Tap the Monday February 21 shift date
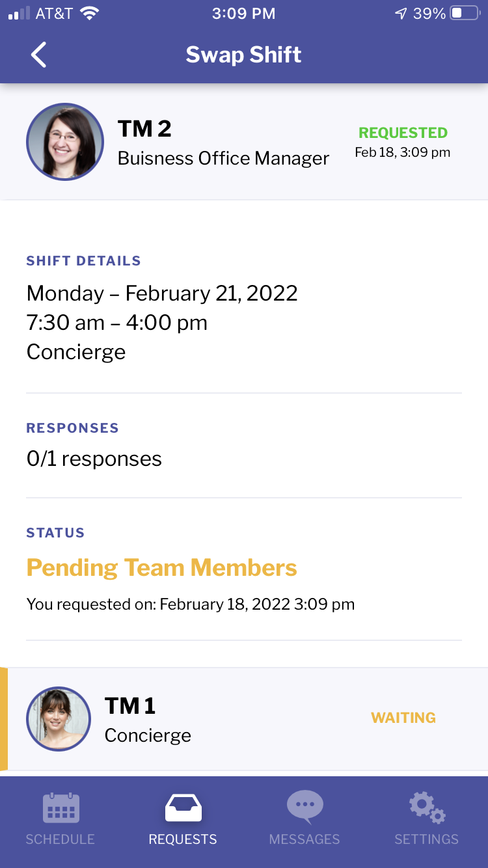This screenshot has width=488, height=868. [162, 293]
